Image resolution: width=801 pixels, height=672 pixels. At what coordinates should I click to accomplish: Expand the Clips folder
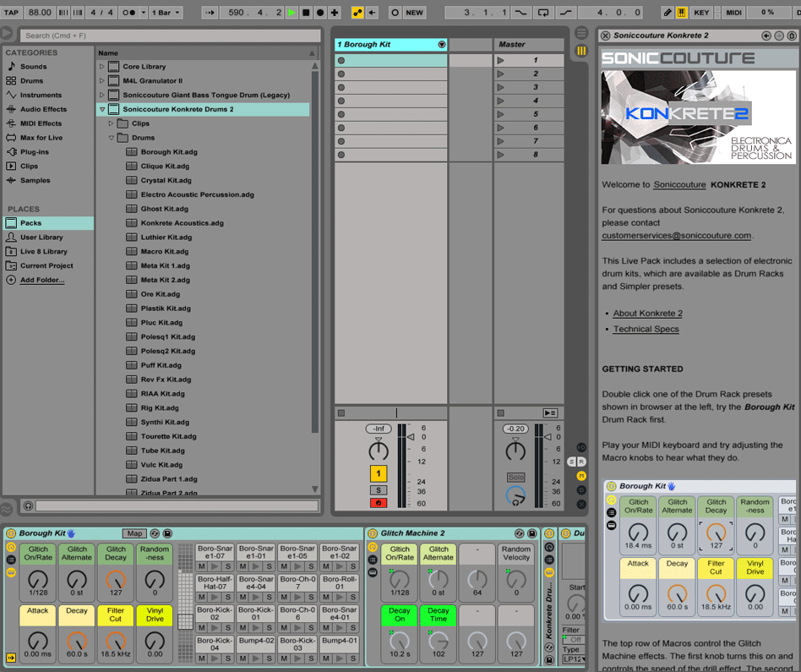click(111, 123)
